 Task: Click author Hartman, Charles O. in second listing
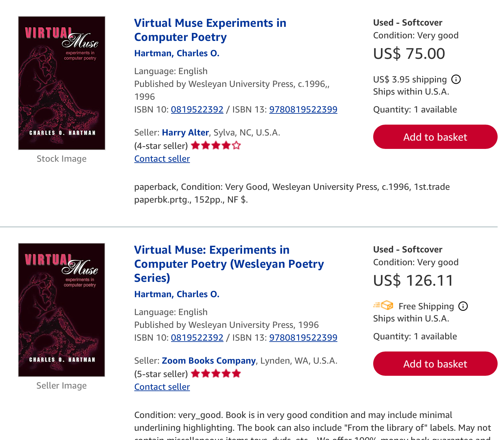point(177,294)
